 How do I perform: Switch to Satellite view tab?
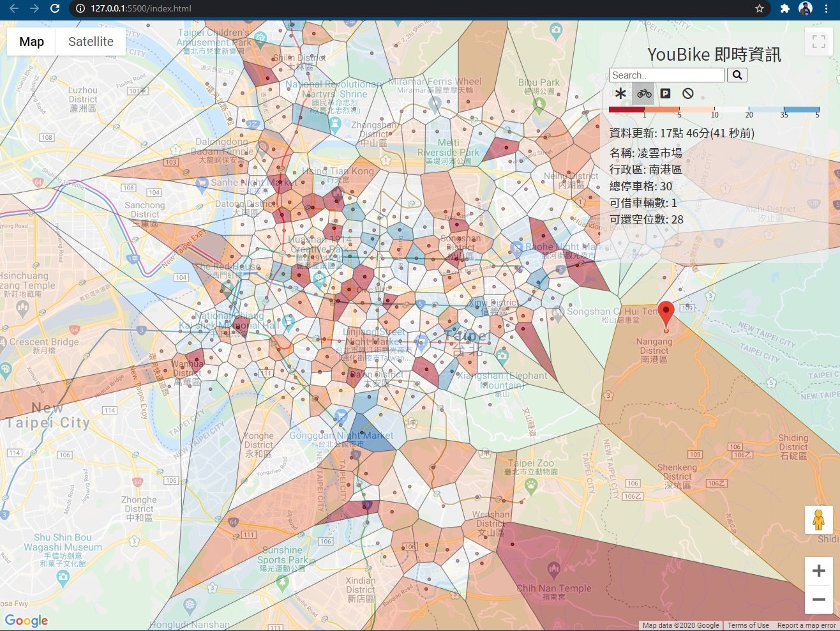(x=91, y=42)
